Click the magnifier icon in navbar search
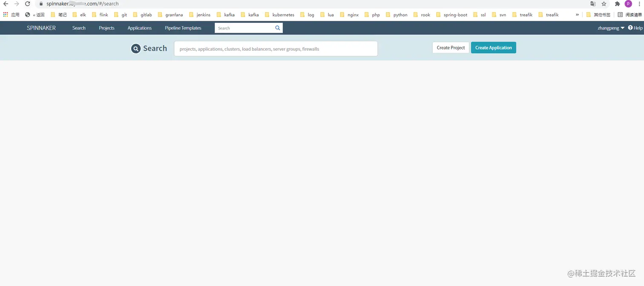Screen dimensions: 644x286 [x=278, y=28]
